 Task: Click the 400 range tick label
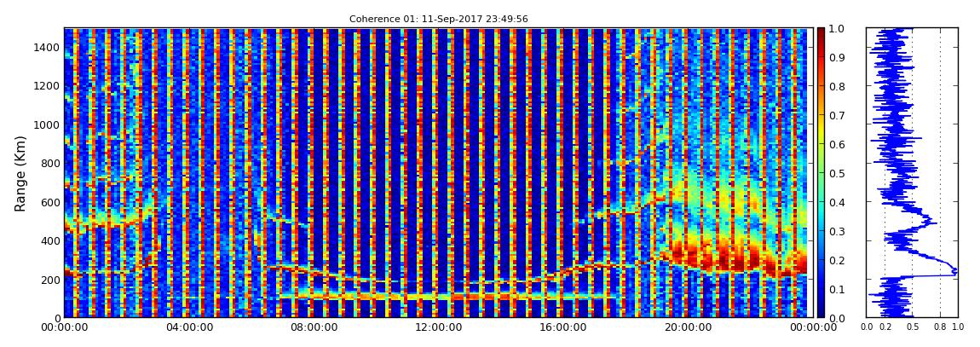(49, 241)
